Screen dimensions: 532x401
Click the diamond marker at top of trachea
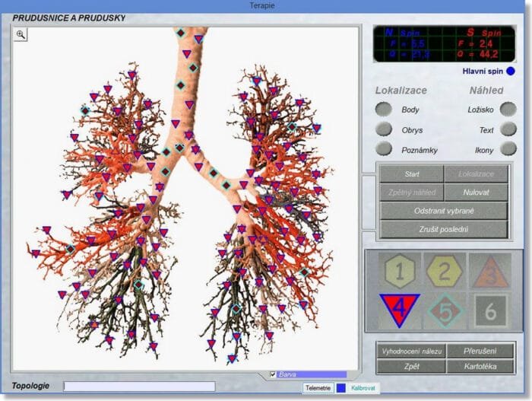click(x=181, y=33)
